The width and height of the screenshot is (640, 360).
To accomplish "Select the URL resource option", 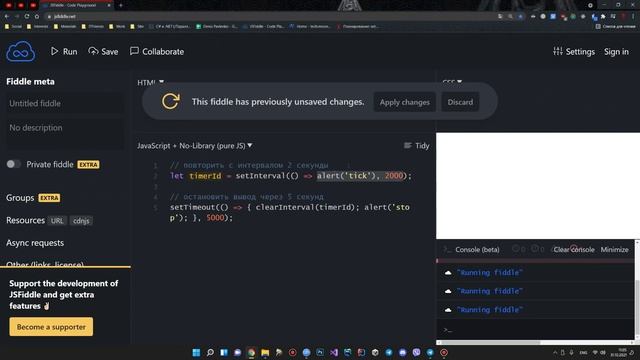I will [57, 221].
